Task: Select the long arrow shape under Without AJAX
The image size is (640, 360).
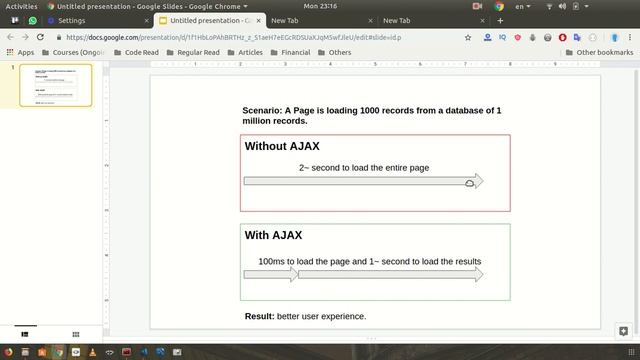Action: (x=363, y=181)
